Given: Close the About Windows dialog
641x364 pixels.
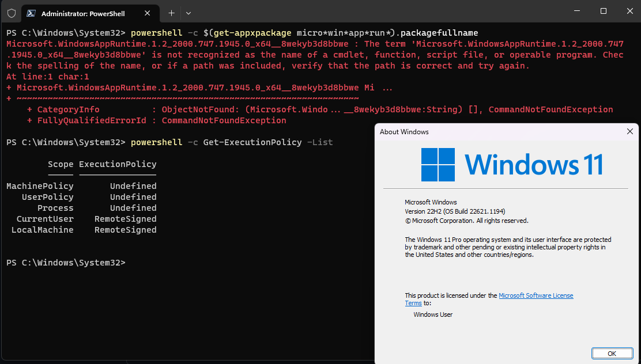Looking at the screenshot, I should coord(629,131).
